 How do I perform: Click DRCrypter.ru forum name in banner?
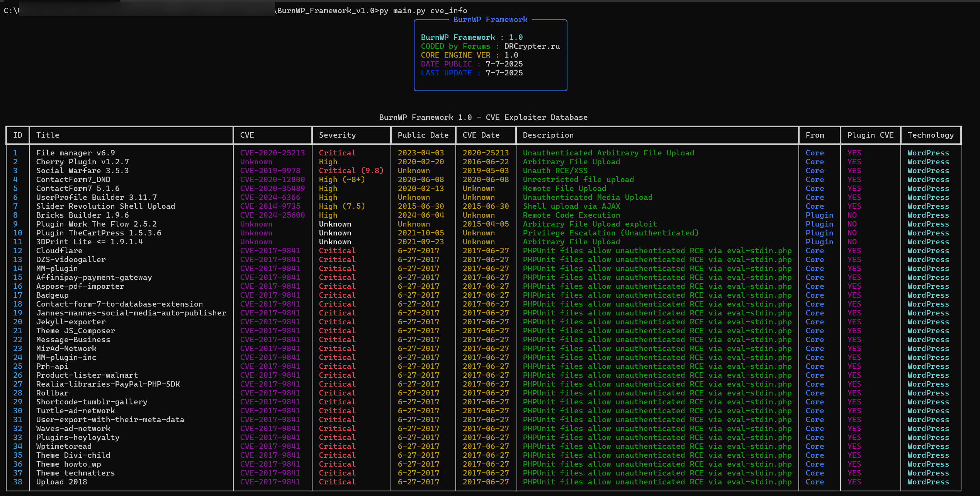[532, 46]
